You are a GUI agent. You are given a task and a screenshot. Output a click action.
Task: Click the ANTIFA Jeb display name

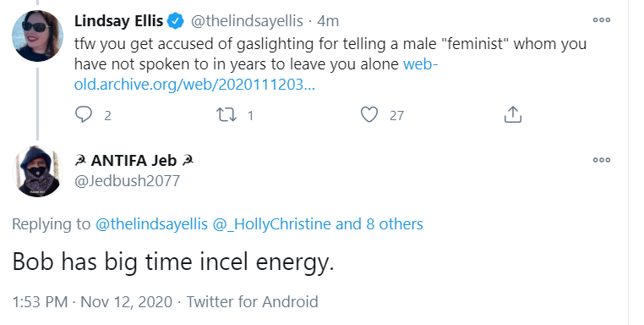tap(134, 161)
